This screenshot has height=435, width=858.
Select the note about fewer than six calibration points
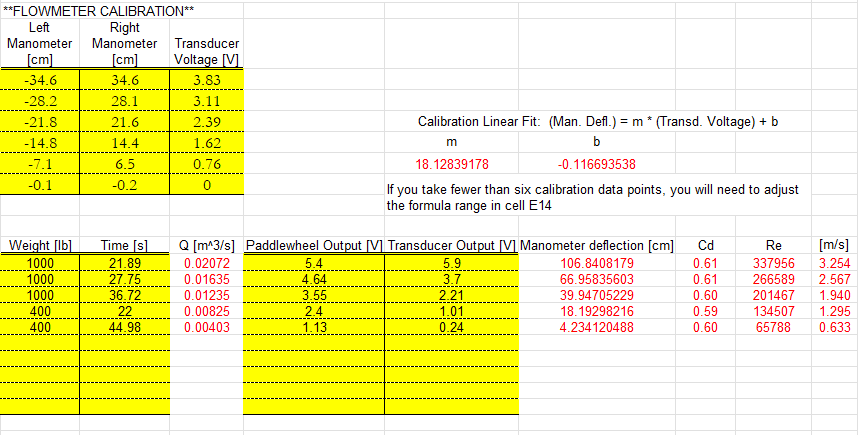coord(593,198)
